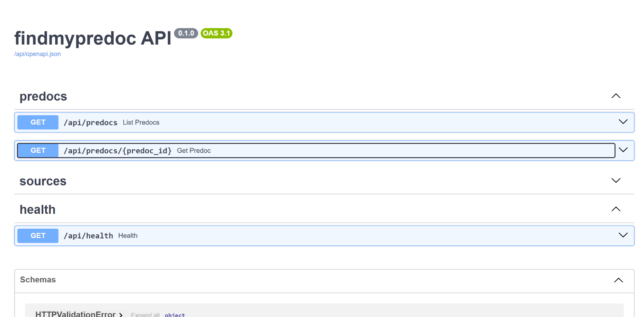Expand the sources section chevron
The width and height of the screenshot is (644, 317).
pos(616,181)
